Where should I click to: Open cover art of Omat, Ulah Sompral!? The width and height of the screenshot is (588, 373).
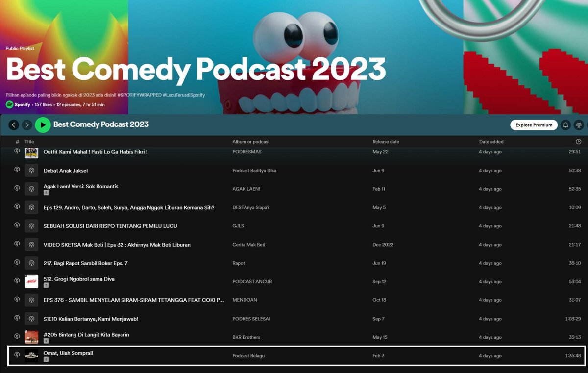tap(31, 355)
